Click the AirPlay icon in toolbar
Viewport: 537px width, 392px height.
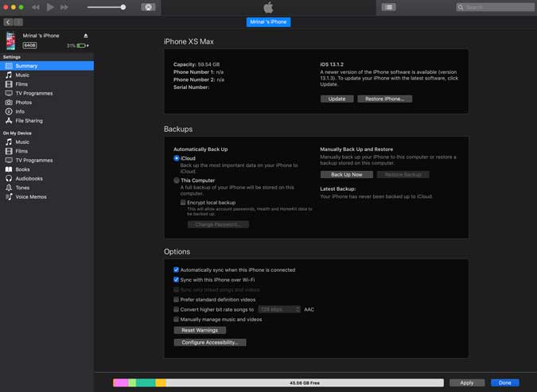click(x=148, y=7)
